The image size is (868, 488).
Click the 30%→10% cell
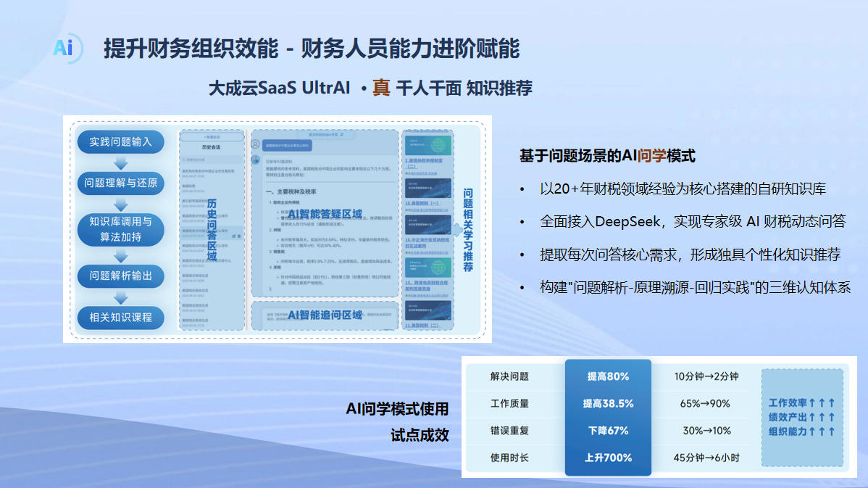point(706,431)
